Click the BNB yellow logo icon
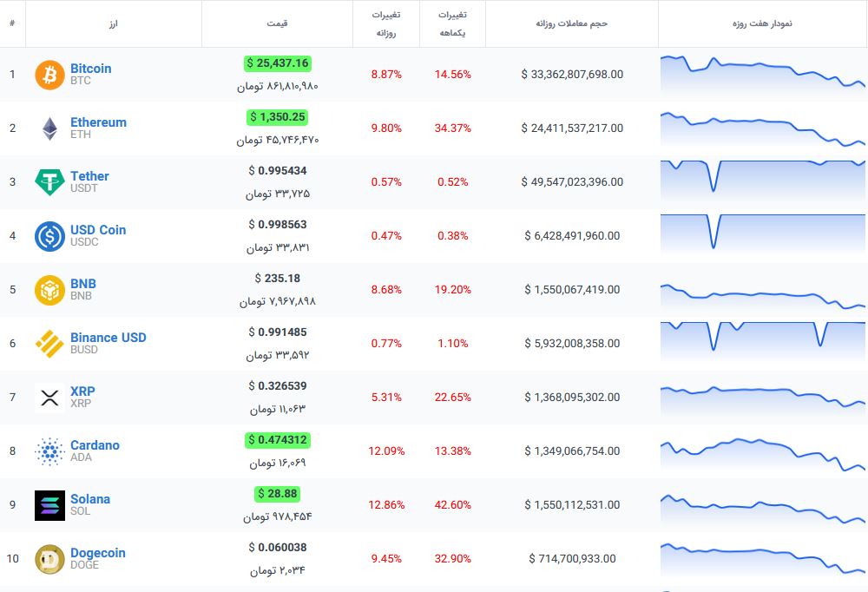 click(49, 290)
